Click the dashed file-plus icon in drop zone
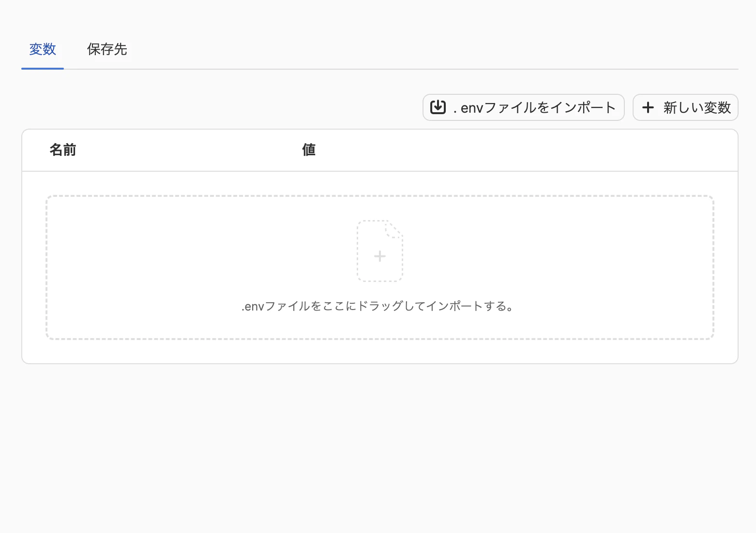The height and width of the screenshot is (533, 756). pyautogui.click(x=380, y=251)
